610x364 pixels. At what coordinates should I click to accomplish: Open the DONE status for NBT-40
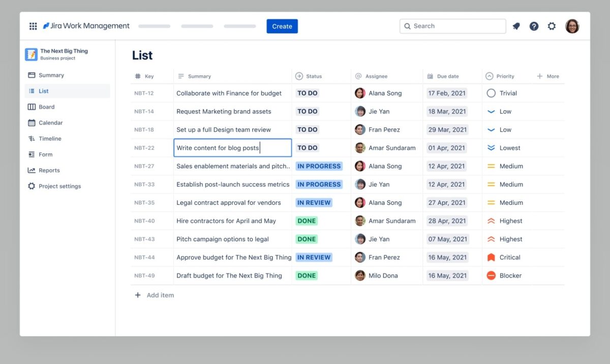coord(307,221)
